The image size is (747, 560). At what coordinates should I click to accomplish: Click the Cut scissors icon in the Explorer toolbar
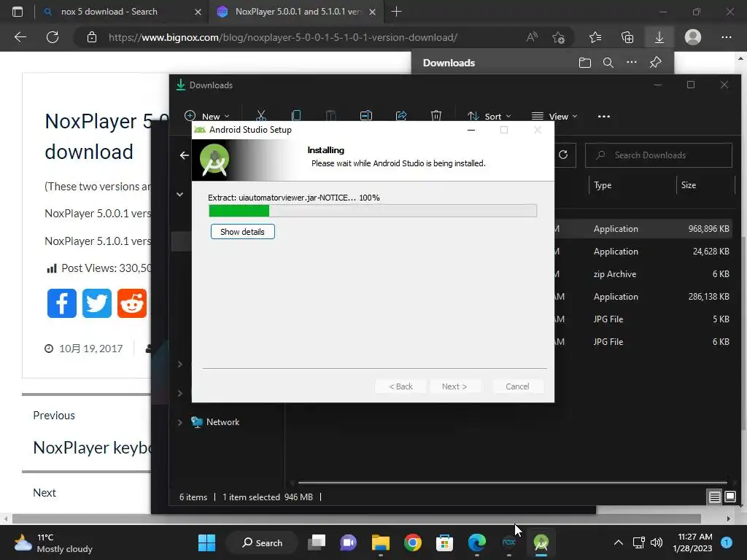point(261,116)
